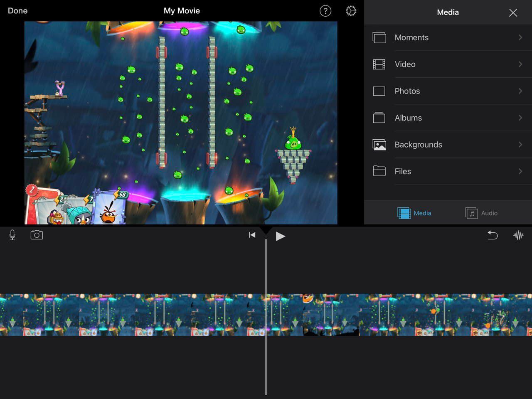The height and width of the screenshot is (399, 532).
Task: Tap the Done button
Action: click(x=17, y=11)
